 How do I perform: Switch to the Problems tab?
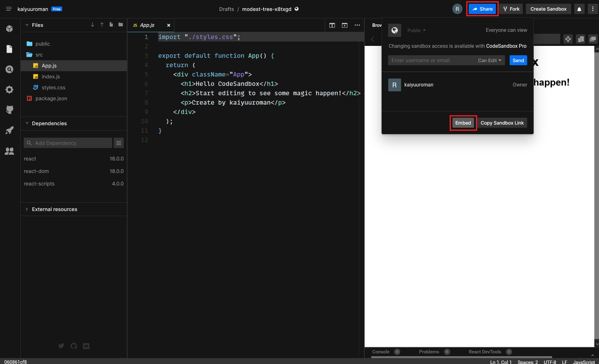point(429,352)
